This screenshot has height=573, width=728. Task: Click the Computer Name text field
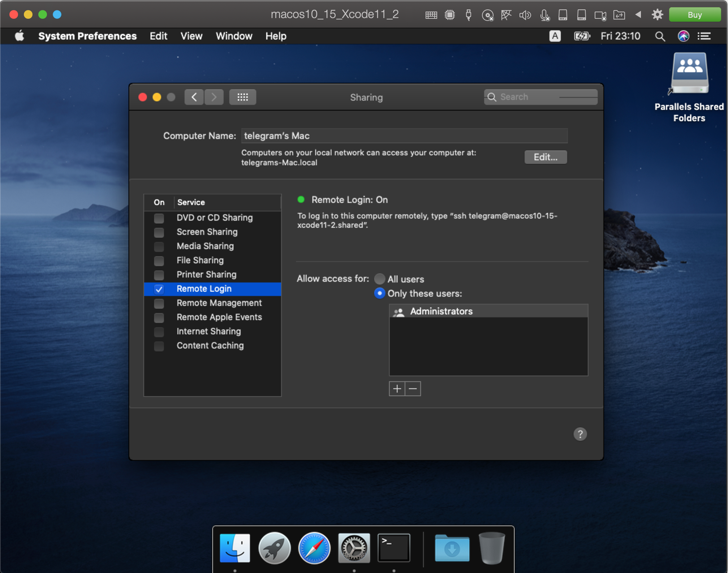[404, 136]
